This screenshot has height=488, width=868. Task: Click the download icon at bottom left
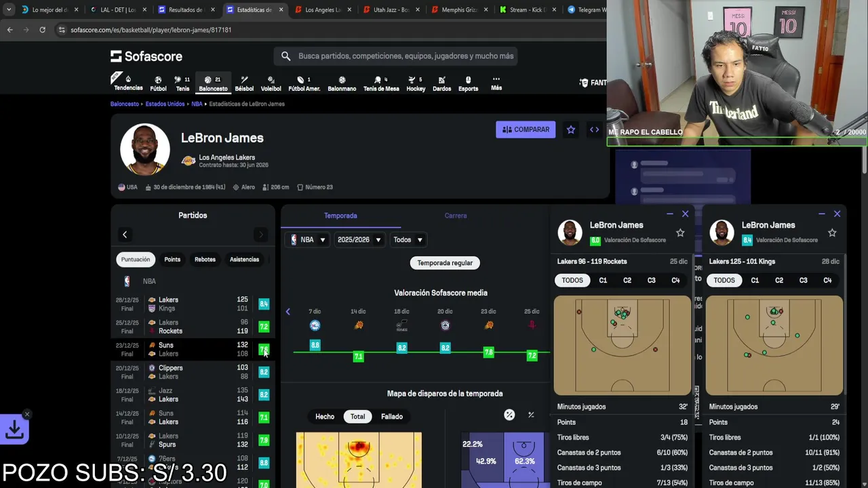tap(14, 429)
